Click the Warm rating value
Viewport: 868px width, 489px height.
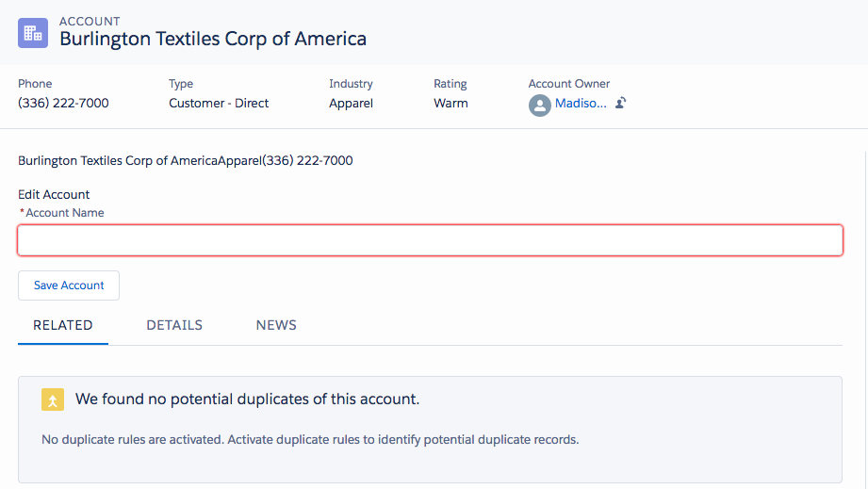[450, 104]
